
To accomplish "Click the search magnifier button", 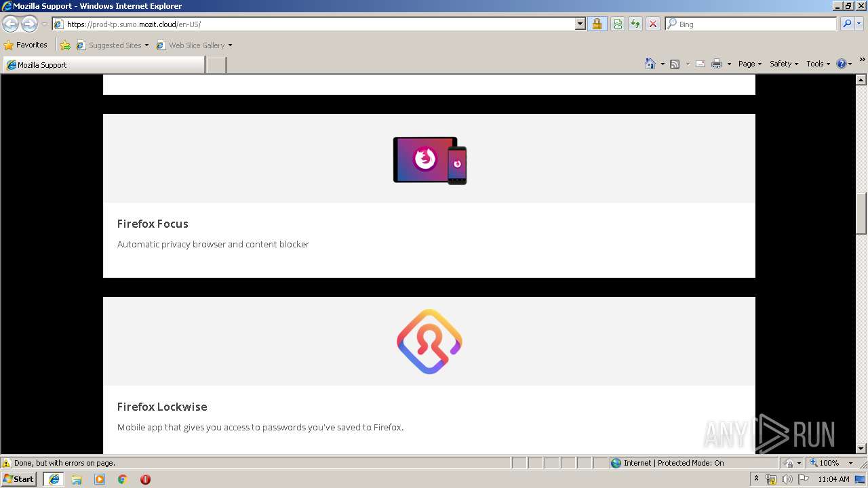I will [846, 24].
